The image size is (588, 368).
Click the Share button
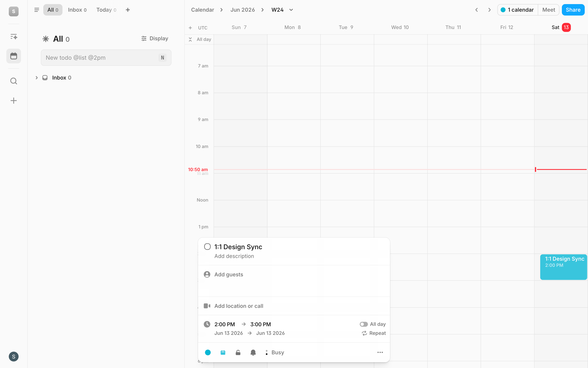(573, 10)
